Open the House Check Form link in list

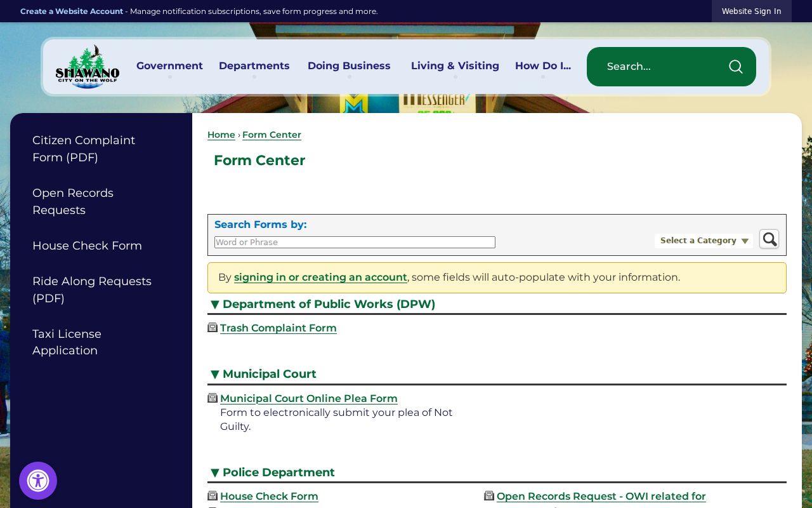click(269, 497)
